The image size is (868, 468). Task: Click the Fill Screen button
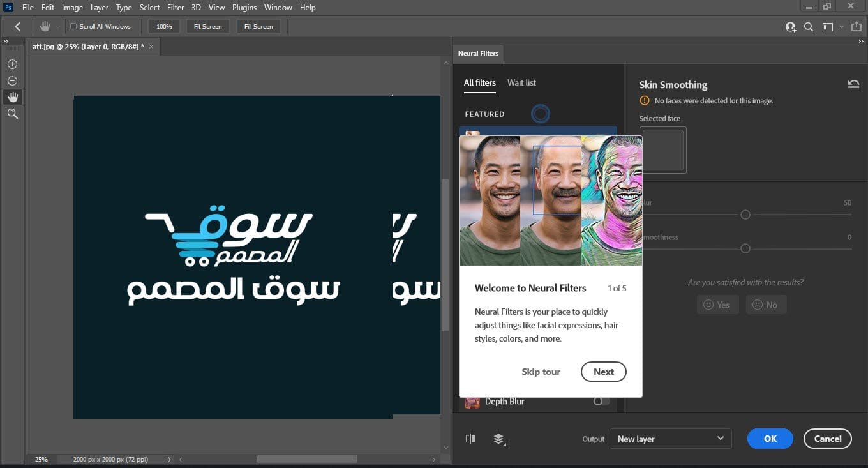258,26
